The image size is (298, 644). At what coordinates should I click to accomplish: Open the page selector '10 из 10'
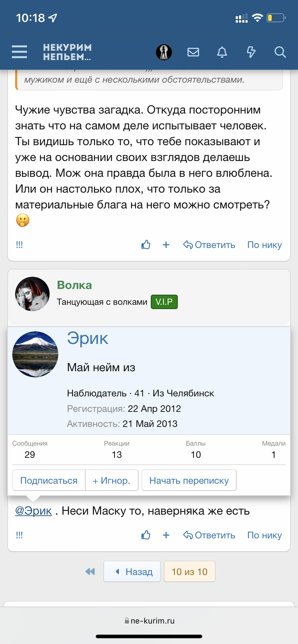pos(189,571)
